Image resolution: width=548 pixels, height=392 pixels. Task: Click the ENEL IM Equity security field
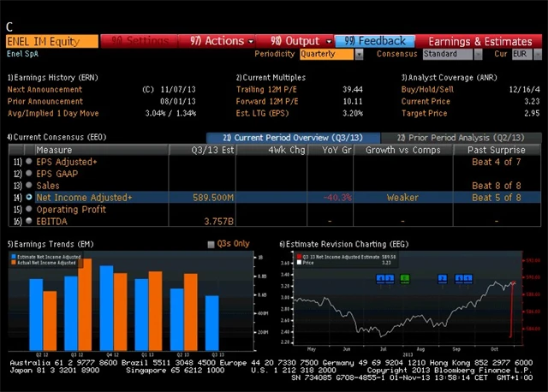[x=50, y=41]
